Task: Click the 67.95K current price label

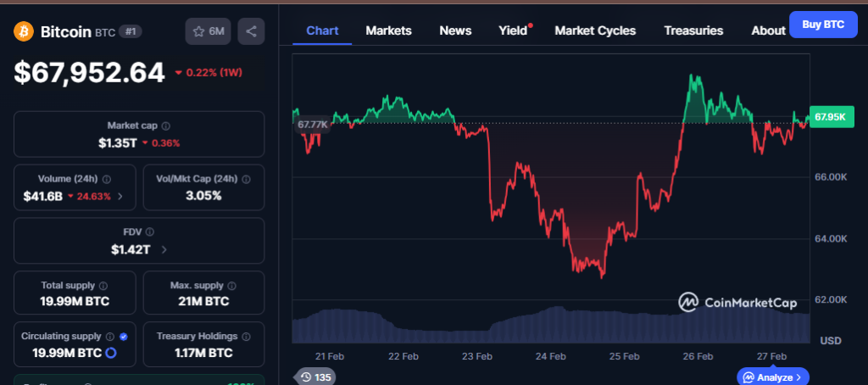Action: (x=830, y=117)
